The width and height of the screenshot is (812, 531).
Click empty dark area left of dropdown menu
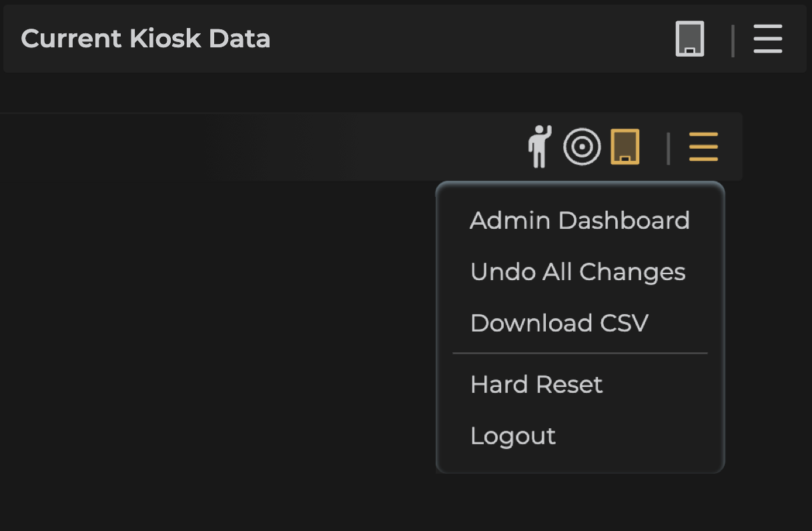coord(234,320)
